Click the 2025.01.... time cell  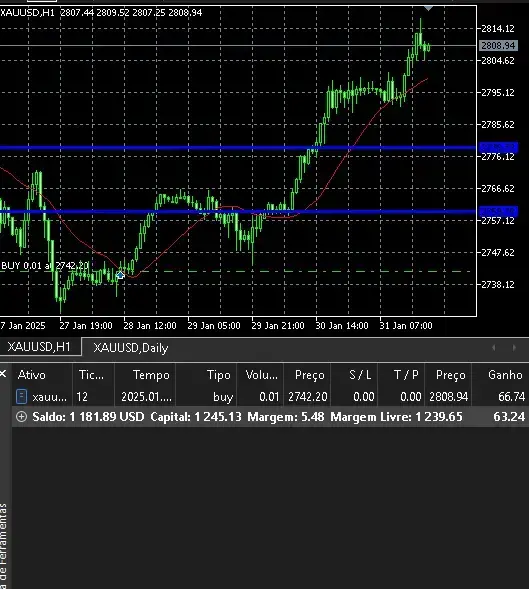pyautogui.click(x=146, y=397)
